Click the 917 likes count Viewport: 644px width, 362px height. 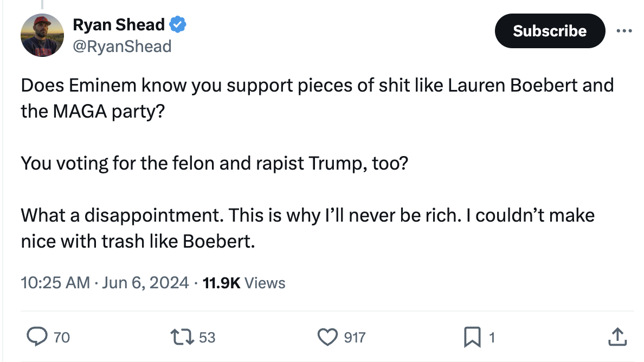(x=355, y=338)
